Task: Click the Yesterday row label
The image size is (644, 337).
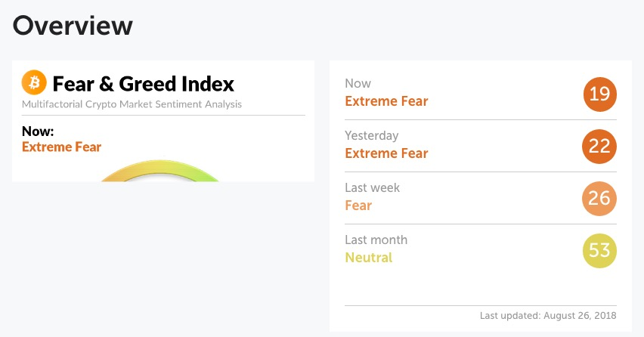Action: coord(372,136)
